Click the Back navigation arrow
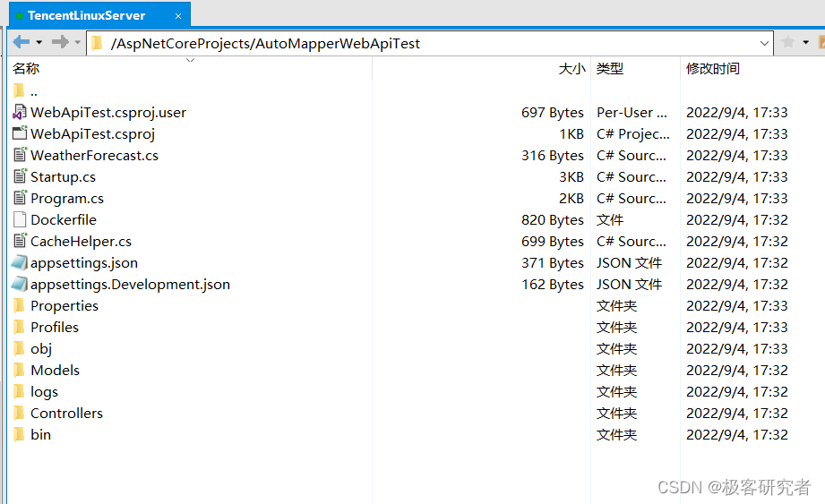The image size is (825, 504). point(21,42)
